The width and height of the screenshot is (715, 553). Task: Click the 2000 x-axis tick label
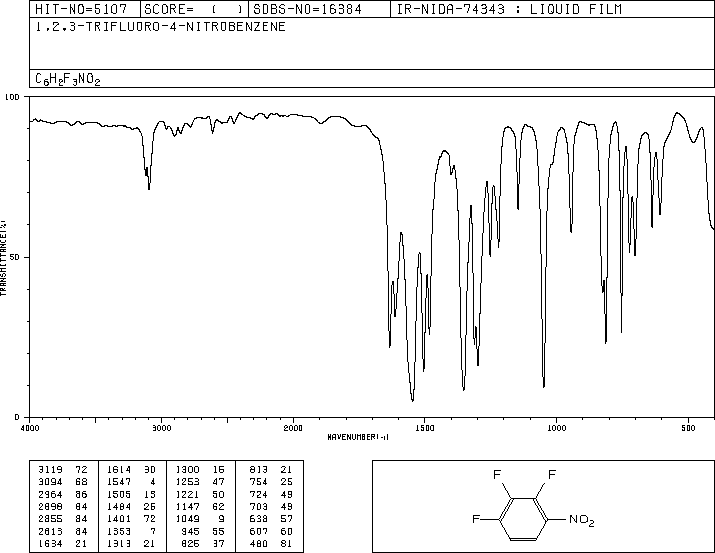(293, 428)
